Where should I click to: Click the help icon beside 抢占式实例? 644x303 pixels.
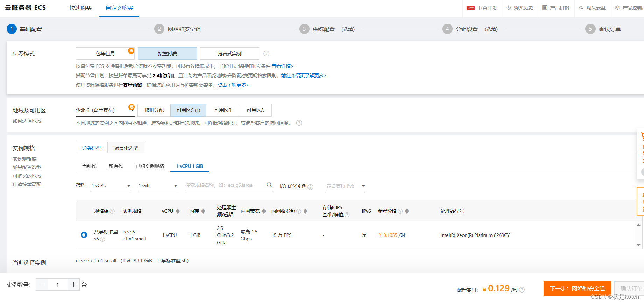pyautogui.click(x=266, y=54)
